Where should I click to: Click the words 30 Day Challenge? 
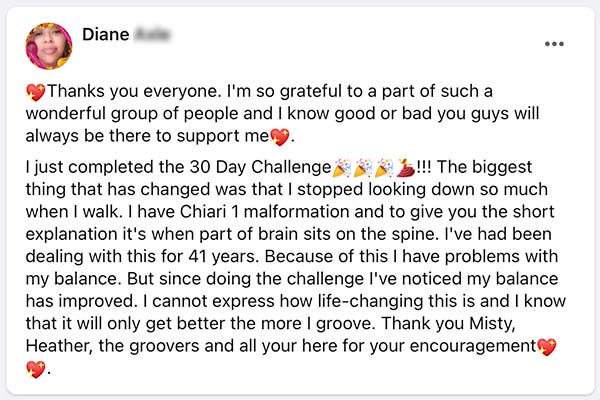click(260, 167)
